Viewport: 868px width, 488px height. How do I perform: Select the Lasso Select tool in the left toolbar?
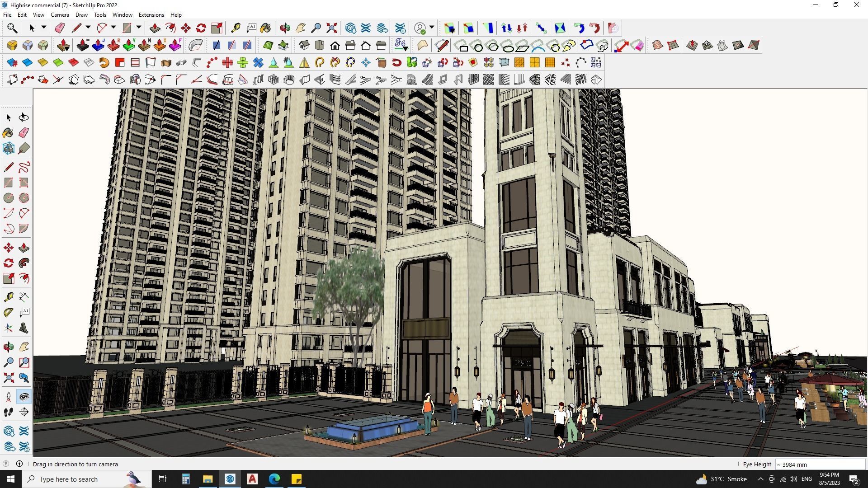tap(24, 117)
